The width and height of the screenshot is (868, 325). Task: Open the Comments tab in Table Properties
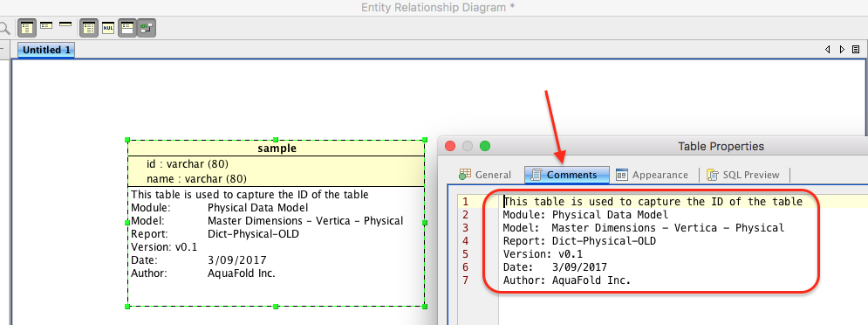567,175
